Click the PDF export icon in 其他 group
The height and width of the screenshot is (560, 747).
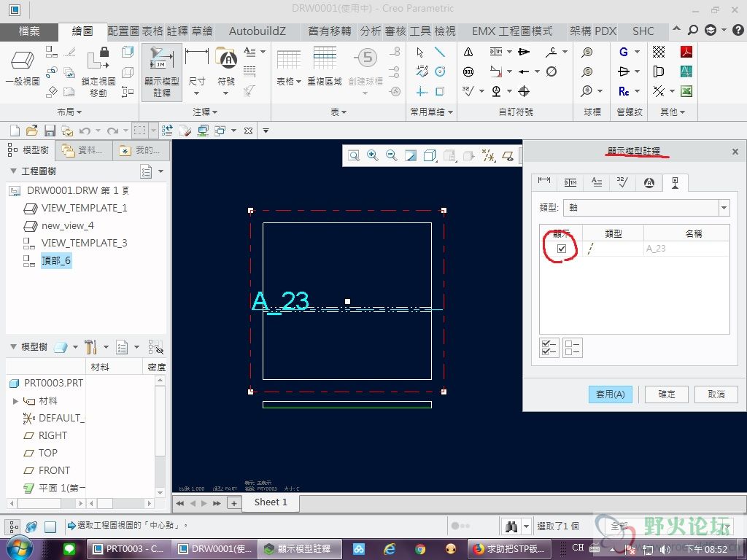[686, 52]
